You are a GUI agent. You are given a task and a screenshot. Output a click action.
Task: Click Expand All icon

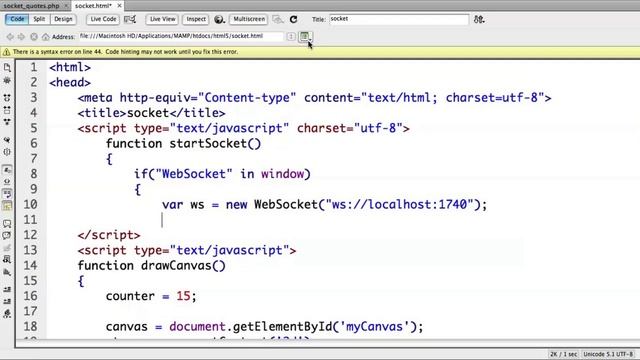coord(7,122)
